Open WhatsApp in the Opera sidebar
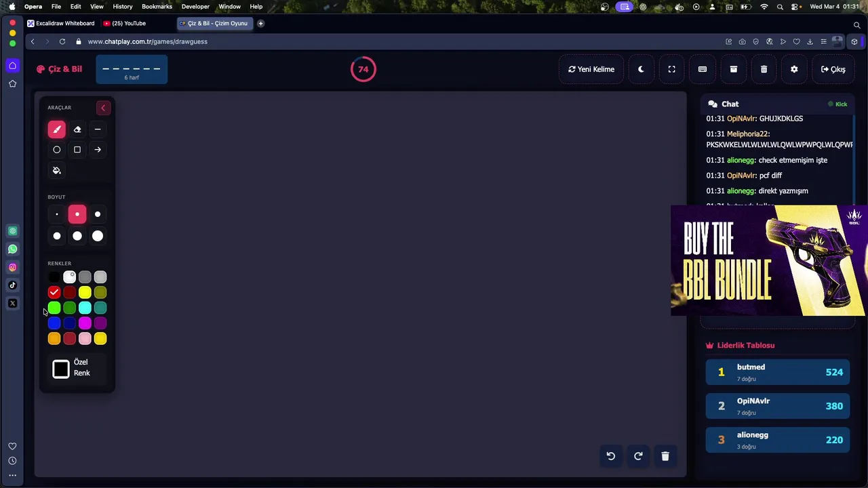Screen dimensions: 868x488 point(12,249)
